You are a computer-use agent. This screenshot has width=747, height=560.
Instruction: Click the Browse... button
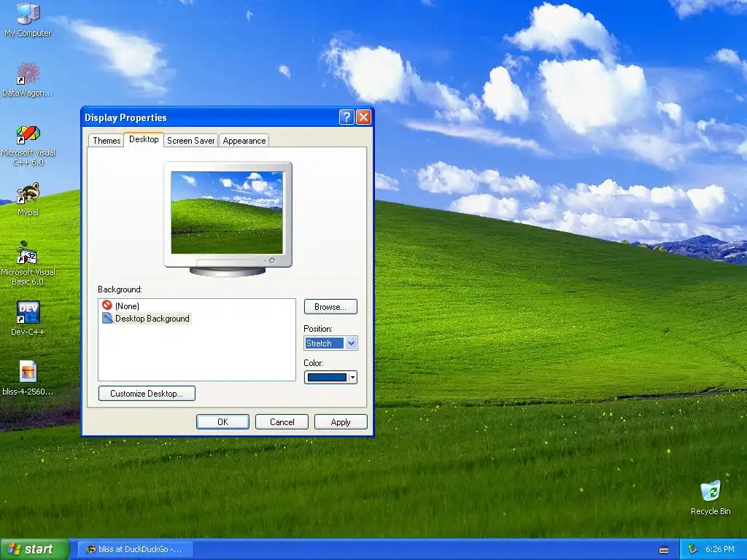330,307
